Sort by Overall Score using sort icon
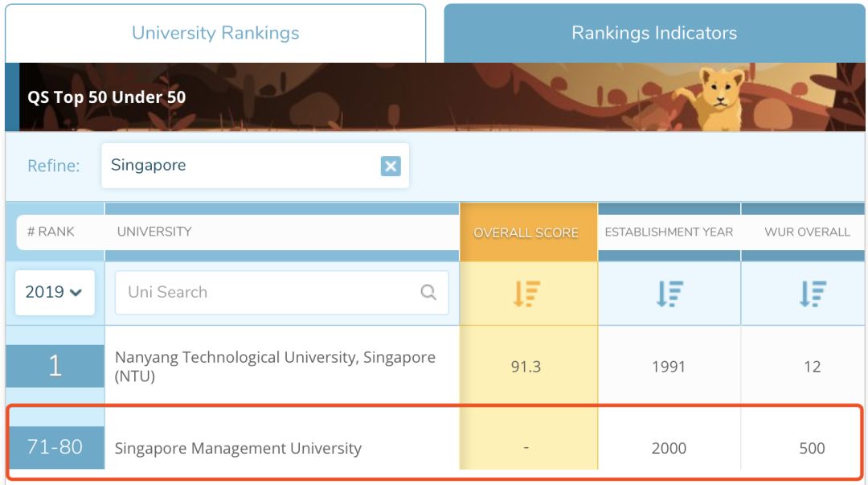 coord(527,294)
